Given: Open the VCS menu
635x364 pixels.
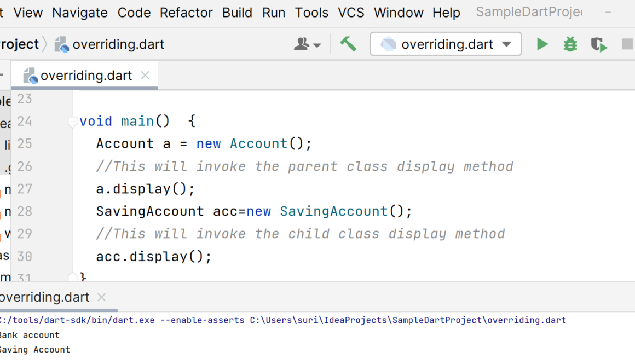Looking at the screenshot, I should pyautogui.click(x=351, y=13).
